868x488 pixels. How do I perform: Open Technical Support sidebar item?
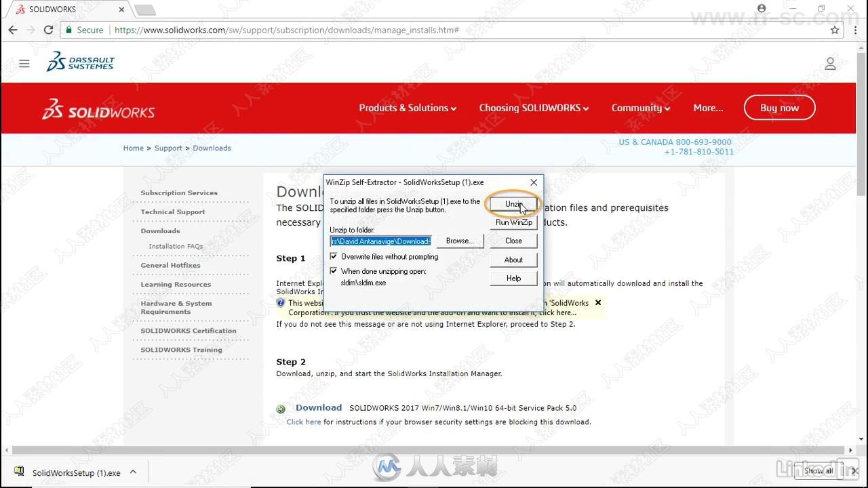pyautogui.click(x=173, y=211)
